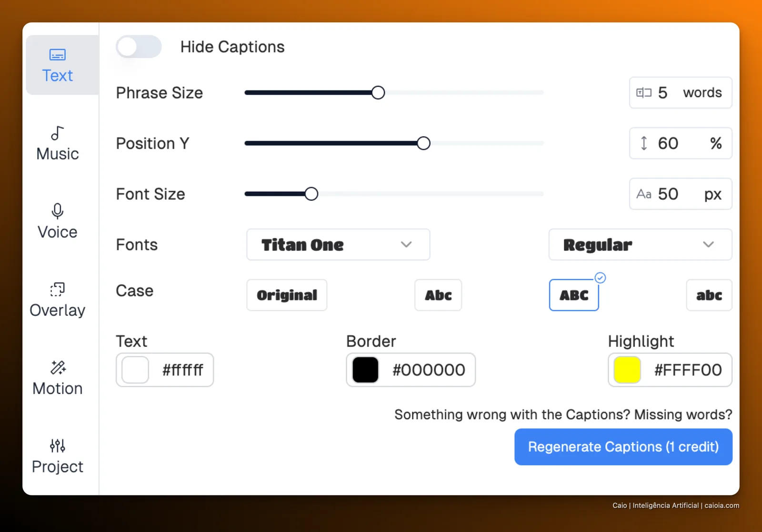Choose the Abc capitalized case button
The image size is (762, 532).
point(438,295)
